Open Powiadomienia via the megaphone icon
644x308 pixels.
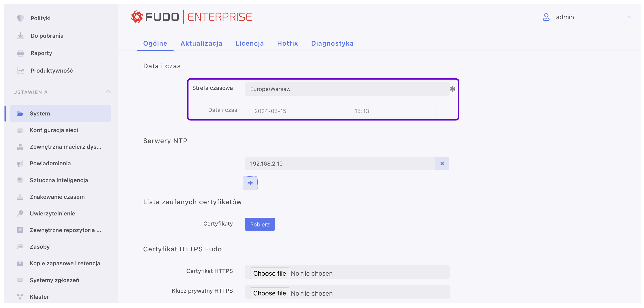(x=20, y=163)
